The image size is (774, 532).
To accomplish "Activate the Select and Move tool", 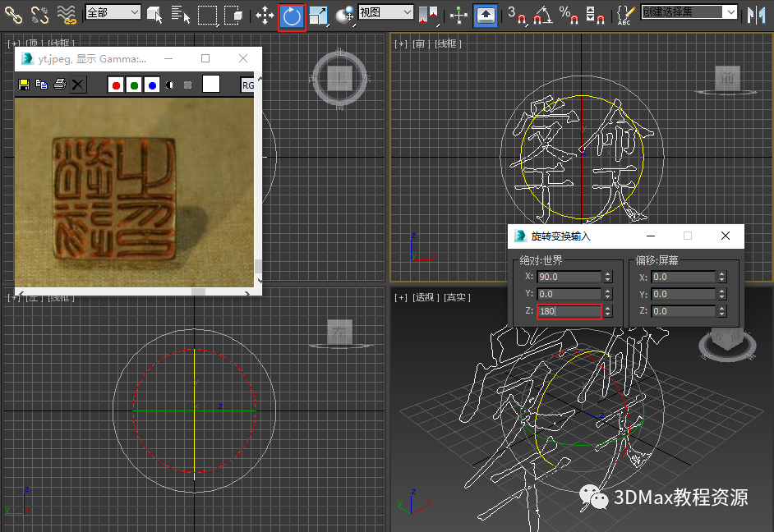I will [x=265, y=16].
